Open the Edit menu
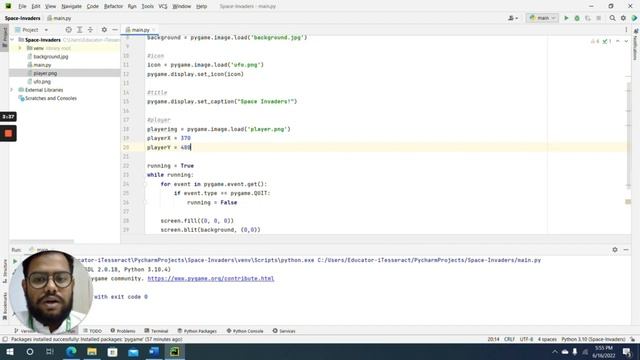 36,6
